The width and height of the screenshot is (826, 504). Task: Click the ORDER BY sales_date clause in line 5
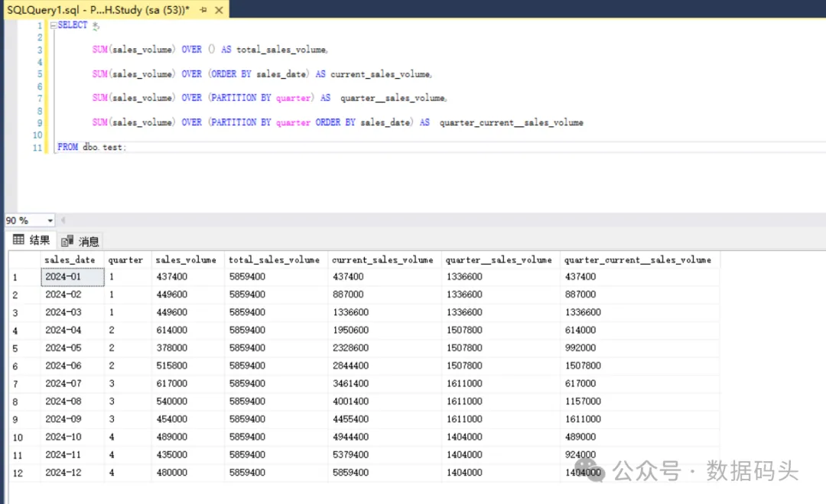pyautogui.click(x=259, y=74)
